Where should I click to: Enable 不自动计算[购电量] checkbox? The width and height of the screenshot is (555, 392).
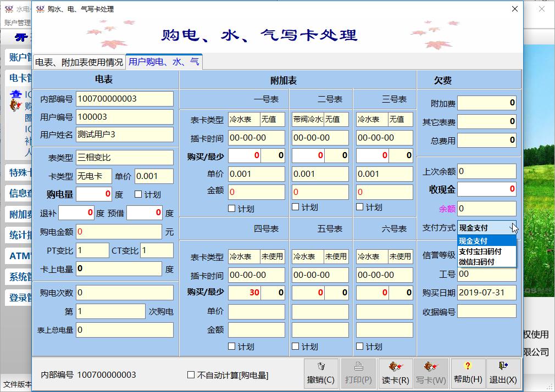coord(191,375)
